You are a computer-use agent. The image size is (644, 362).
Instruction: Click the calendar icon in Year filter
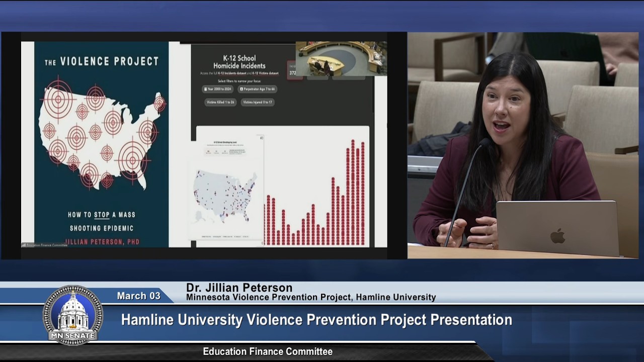205,89
